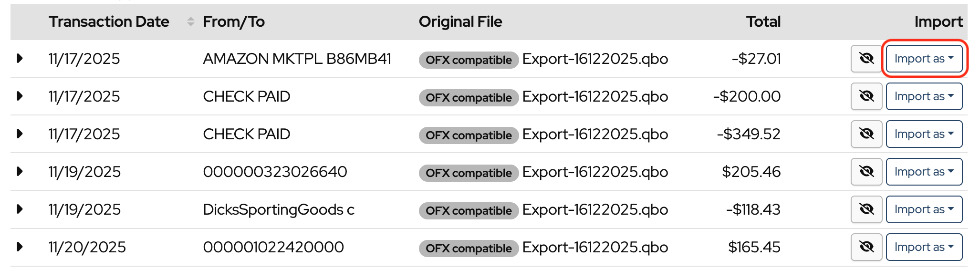Hide the AMAZON MKTPL B86MB41 transaction

[x=866, y=59]
